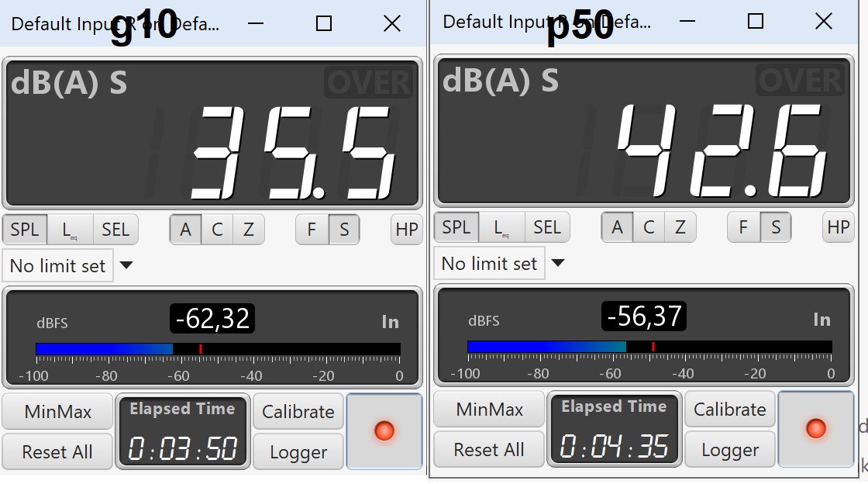The height and width of the screenshot is (484, 868).
Task: Maximize the g10 window
Action: coord(324,24)
